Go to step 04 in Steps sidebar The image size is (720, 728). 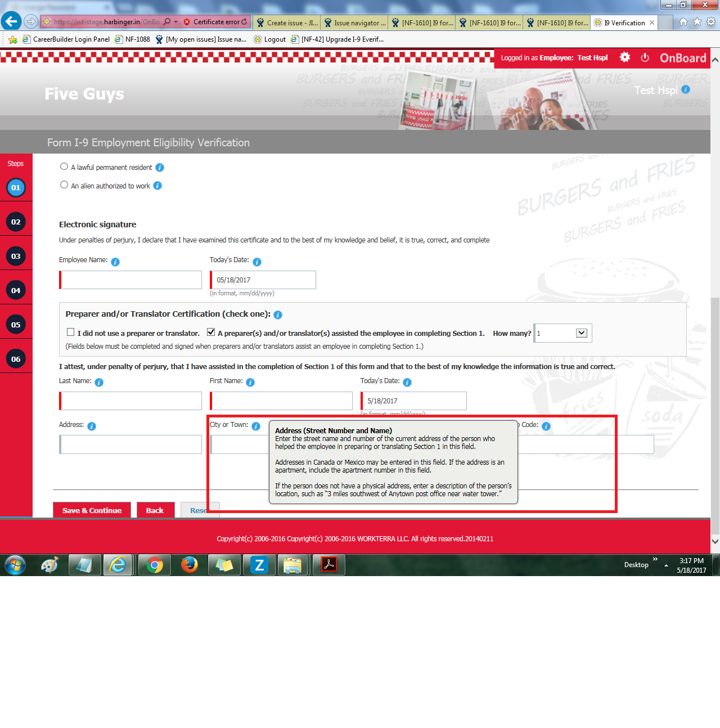(x=16, y=291)
